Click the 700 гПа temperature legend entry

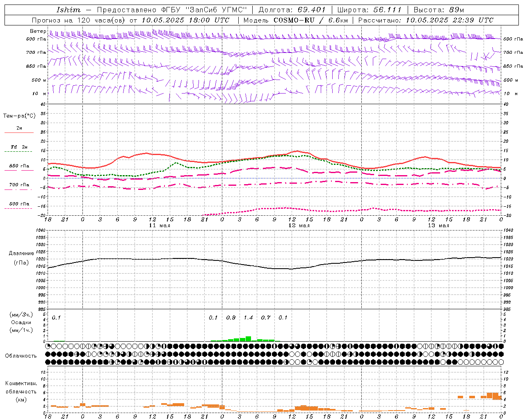pos(19,185)
